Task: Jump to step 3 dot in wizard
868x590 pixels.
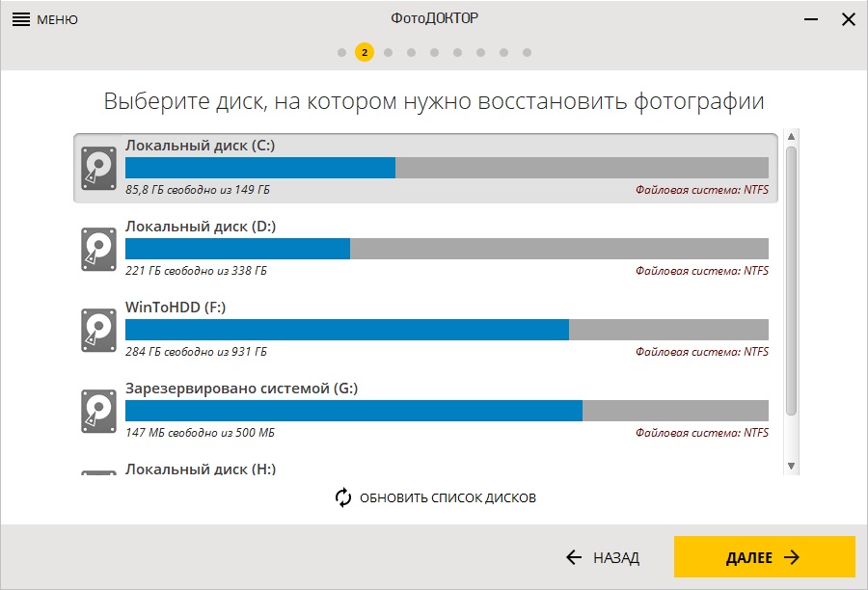Action: point(388,52)
